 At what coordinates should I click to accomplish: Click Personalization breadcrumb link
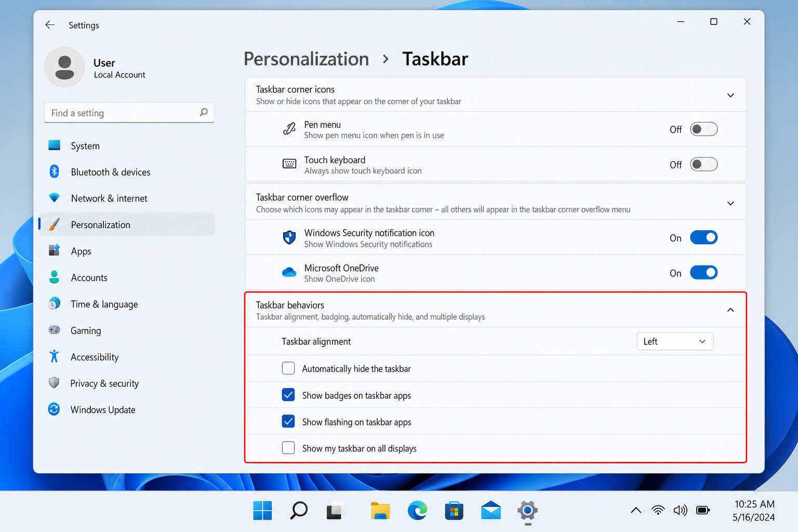pyautogui.click(x=307, y=59)
